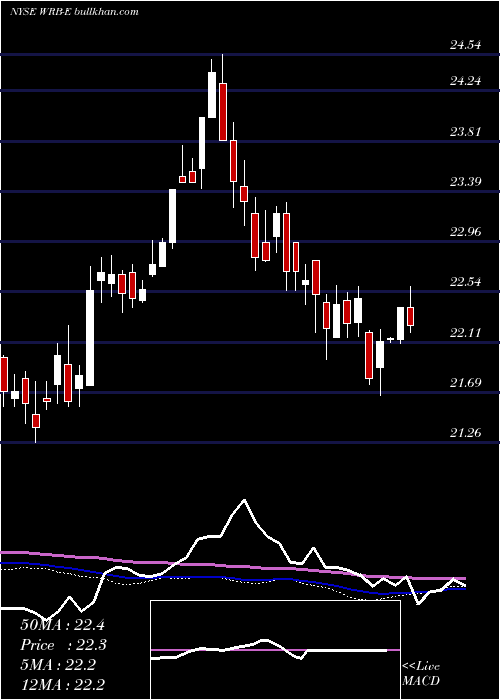500x700 pixels.
Task: Select the 24.24 price level label
Action: (x=466, y=81)
